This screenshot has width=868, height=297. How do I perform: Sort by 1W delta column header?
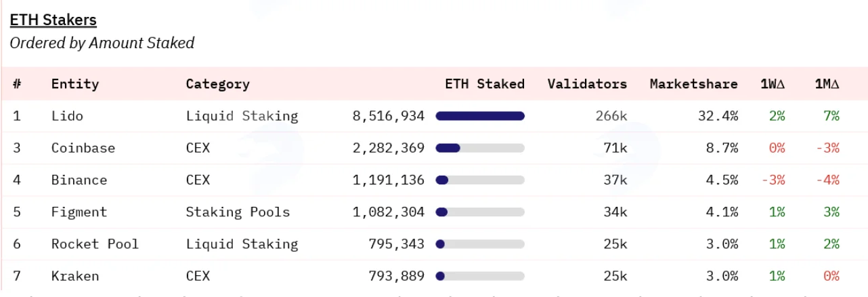click(773, 84)
